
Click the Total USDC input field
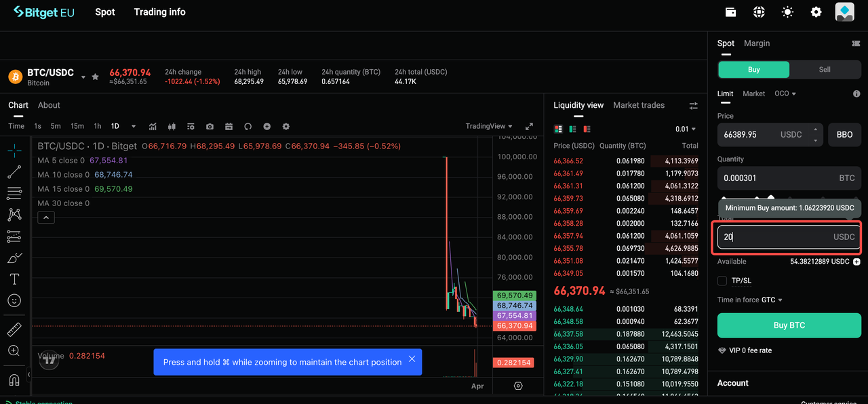tap(789, 237)
